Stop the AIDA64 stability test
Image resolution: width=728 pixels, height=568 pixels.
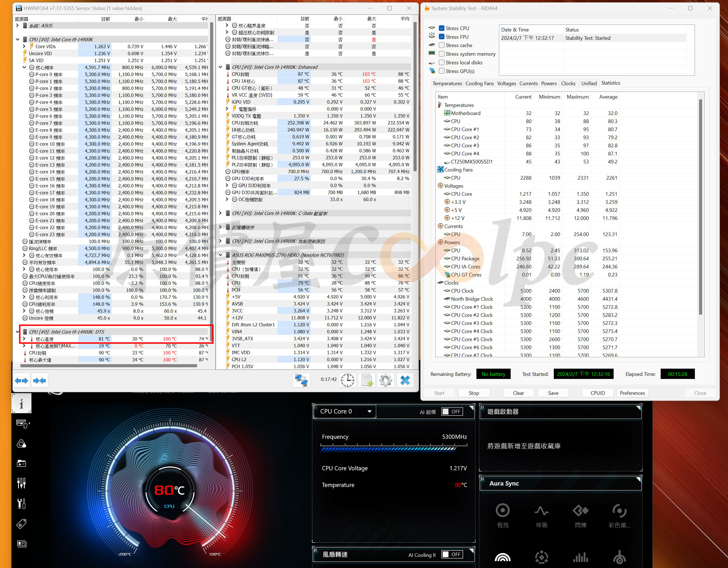point(474,393)
